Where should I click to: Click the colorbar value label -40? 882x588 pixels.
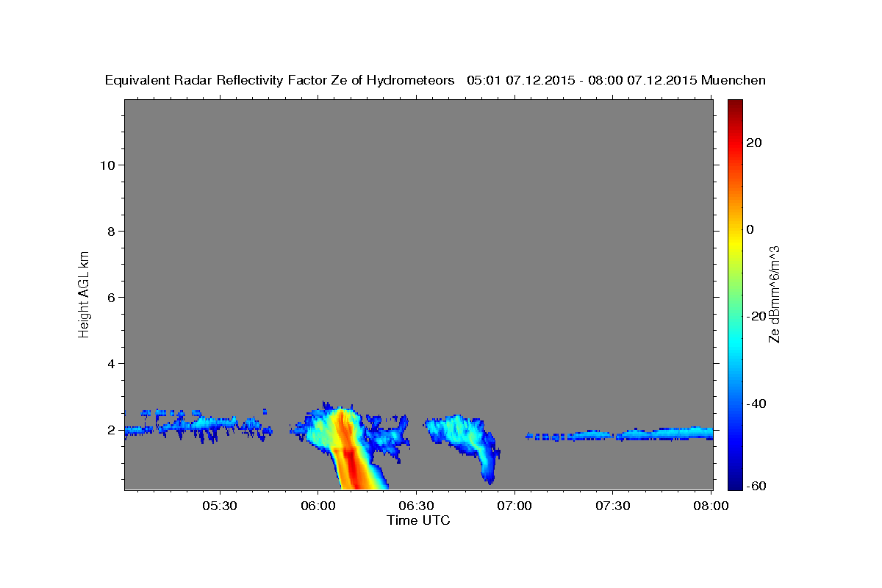coord(756,403)
